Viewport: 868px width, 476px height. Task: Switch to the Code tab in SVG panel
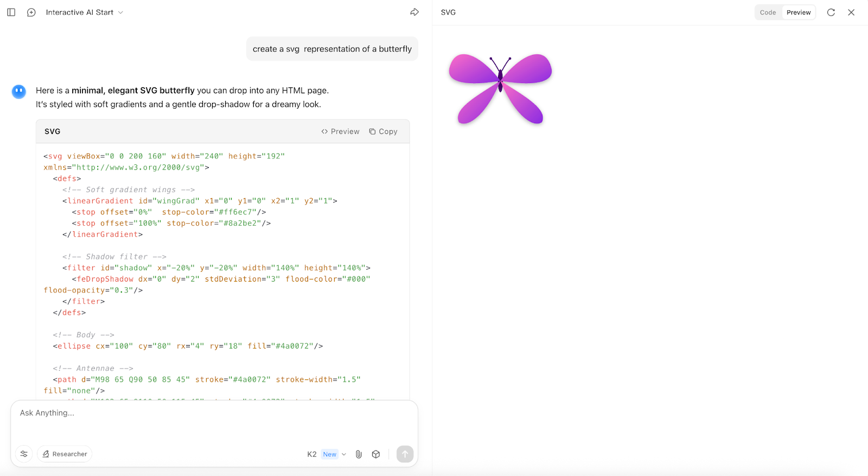coord(768,12)
